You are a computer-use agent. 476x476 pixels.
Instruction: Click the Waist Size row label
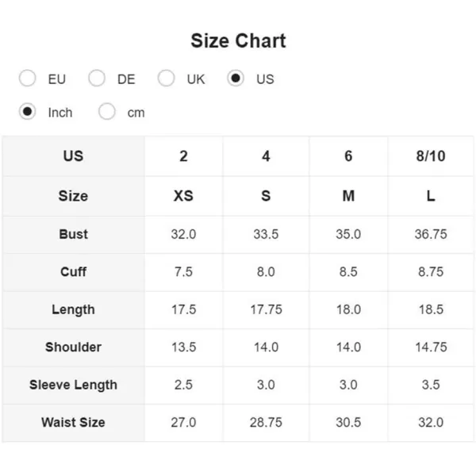(x=74, y=422)
